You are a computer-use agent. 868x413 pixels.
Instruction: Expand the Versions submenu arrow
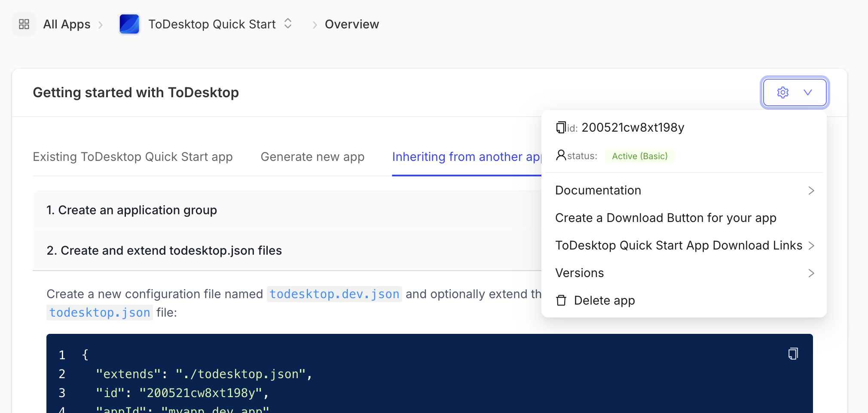click(x=811, y=273)
